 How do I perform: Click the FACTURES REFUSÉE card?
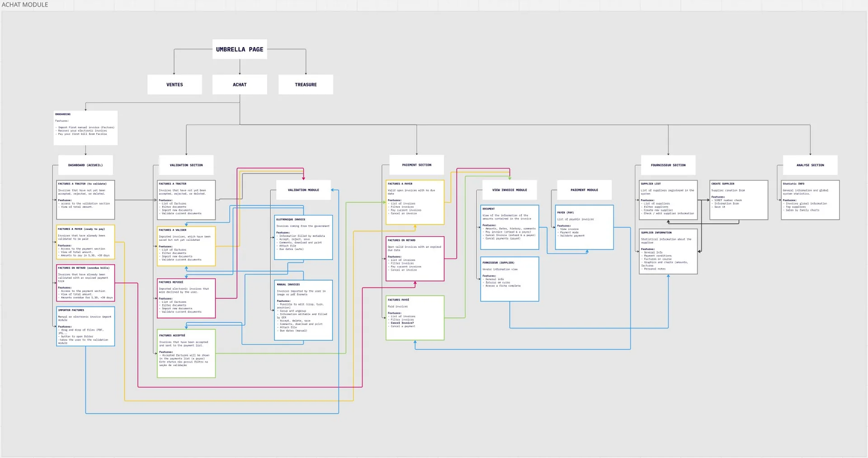coord(186,298)
